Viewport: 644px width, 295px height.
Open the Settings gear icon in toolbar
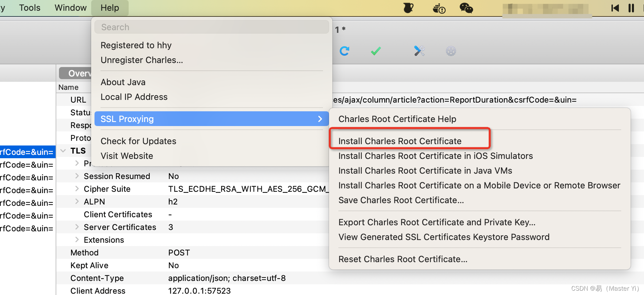pos(451,51)
